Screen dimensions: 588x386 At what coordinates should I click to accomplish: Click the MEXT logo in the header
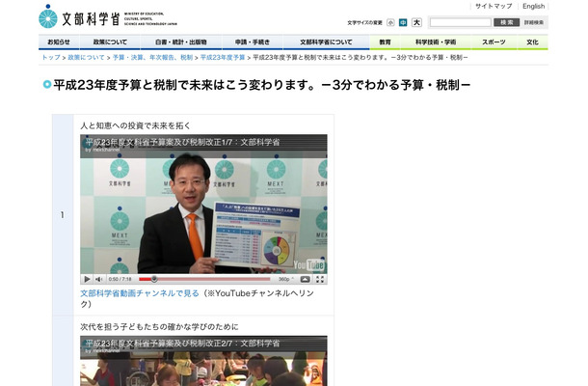pos(108,17)
